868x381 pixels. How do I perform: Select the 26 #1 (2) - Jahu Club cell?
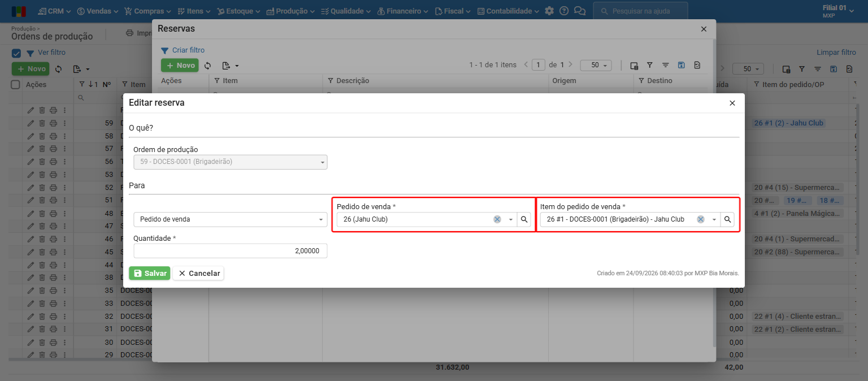pos(788,123)
